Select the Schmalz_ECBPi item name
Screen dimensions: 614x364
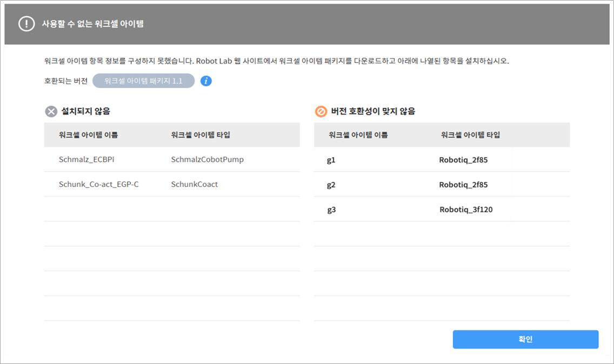87,160
